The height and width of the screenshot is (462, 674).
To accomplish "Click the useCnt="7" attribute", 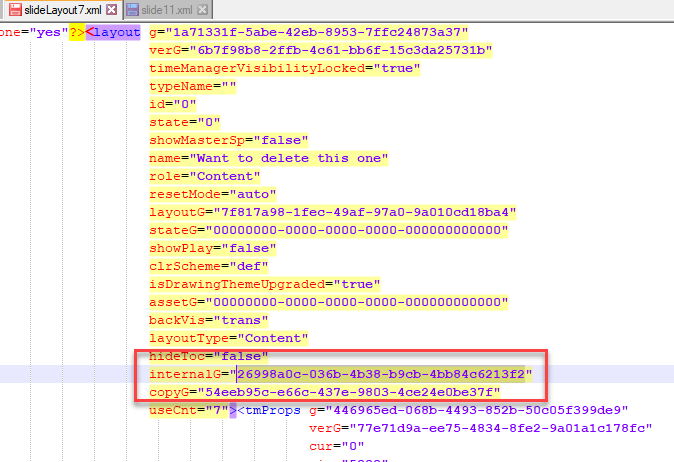I will coord(189,410).
